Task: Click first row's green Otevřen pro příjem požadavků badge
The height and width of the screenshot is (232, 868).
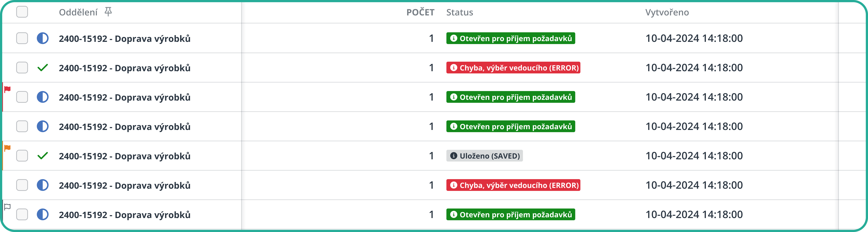Action: coord(511,38)
